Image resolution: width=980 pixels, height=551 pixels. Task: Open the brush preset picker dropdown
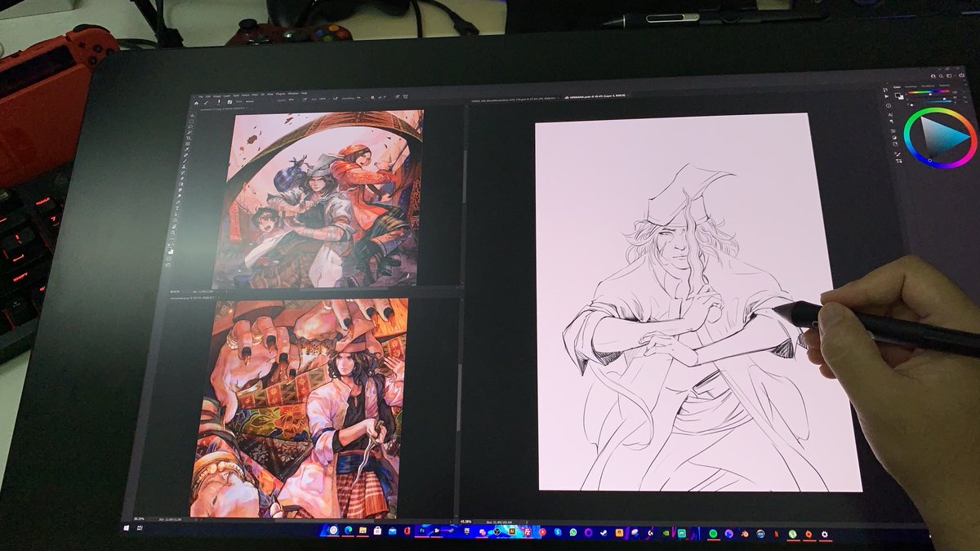point(218,102)
